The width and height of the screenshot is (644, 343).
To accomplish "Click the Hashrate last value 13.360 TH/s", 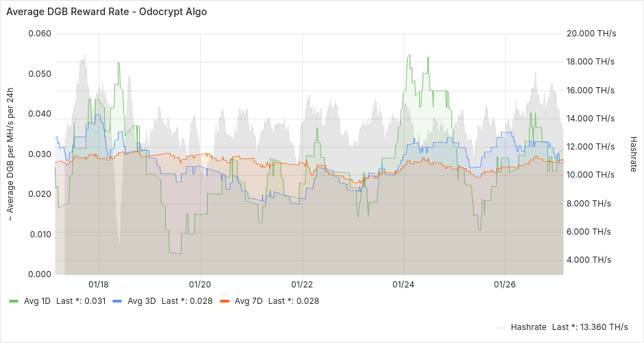I will tap(604, 327).
